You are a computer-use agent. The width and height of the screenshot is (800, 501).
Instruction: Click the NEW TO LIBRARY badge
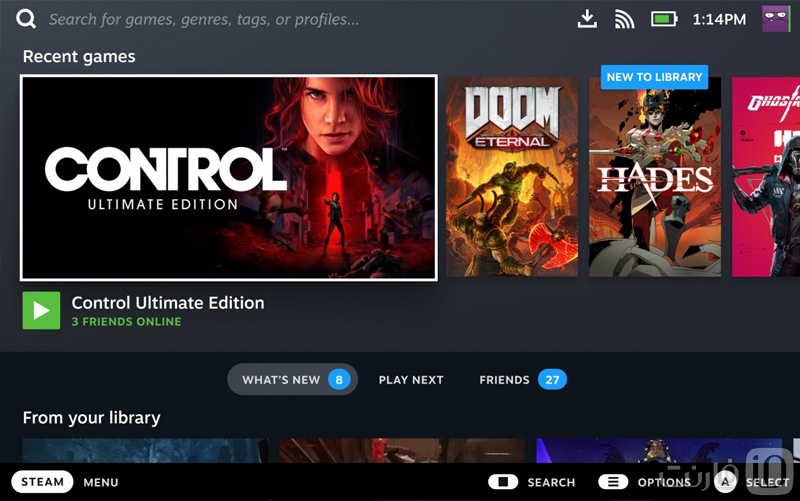click(x=654, y=77)
